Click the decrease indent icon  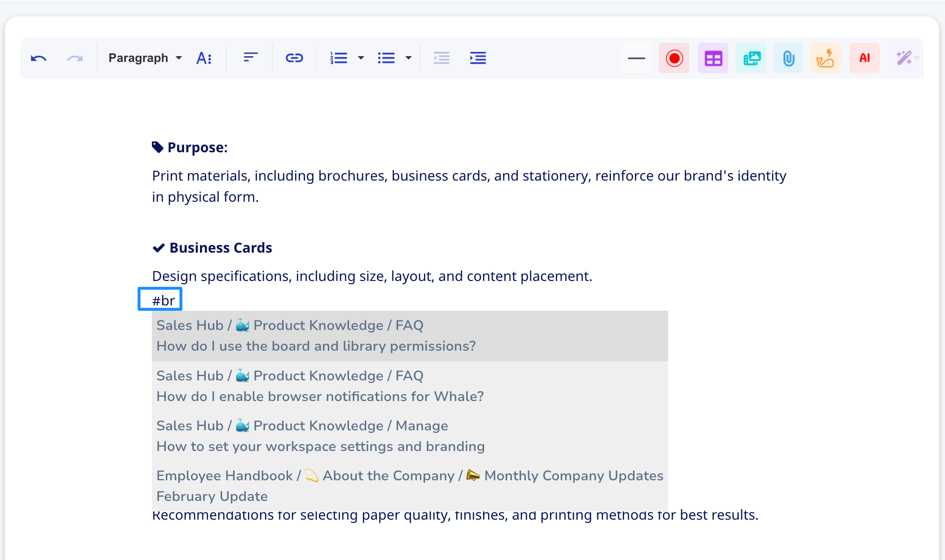441,58
